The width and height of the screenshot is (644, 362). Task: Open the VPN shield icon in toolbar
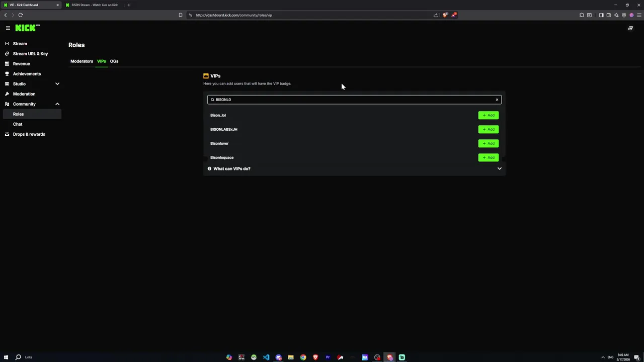tap(624, 15)
